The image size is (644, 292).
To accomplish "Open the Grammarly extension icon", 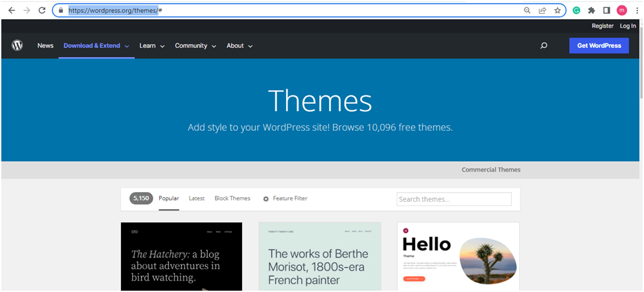I will pos(577,11).
